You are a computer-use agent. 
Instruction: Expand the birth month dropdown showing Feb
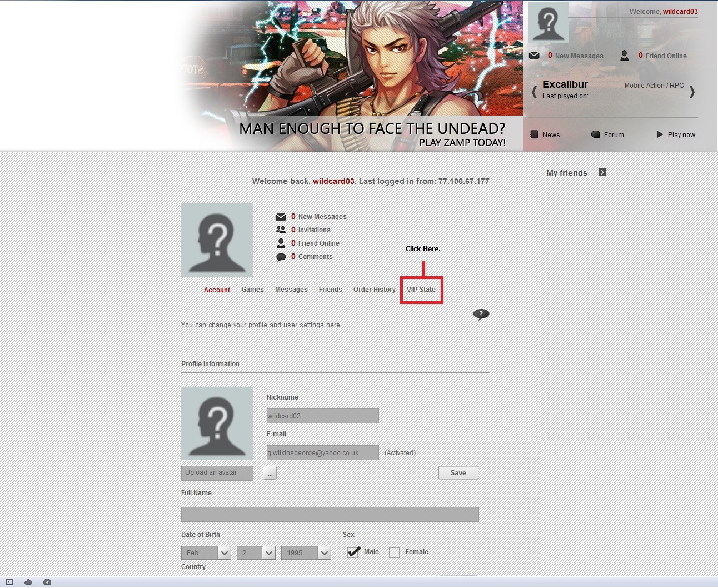[206, 553]
